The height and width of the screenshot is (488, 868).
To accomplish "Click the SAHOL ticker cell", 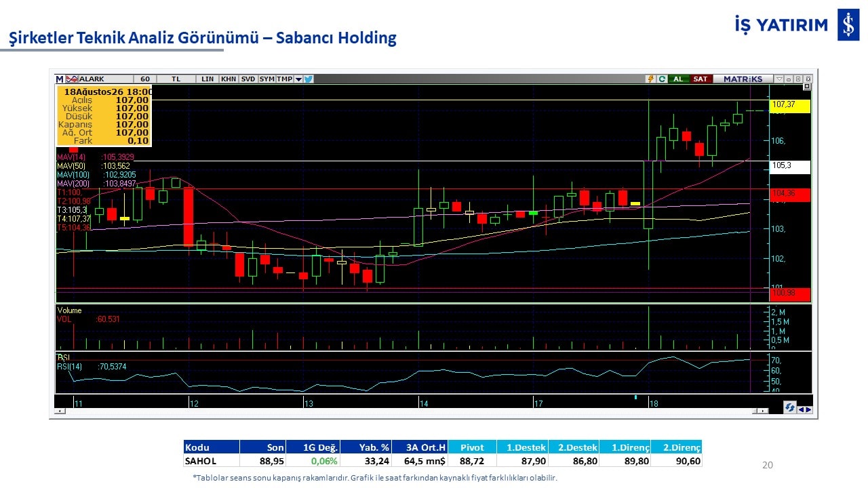I will click(212, 461).
